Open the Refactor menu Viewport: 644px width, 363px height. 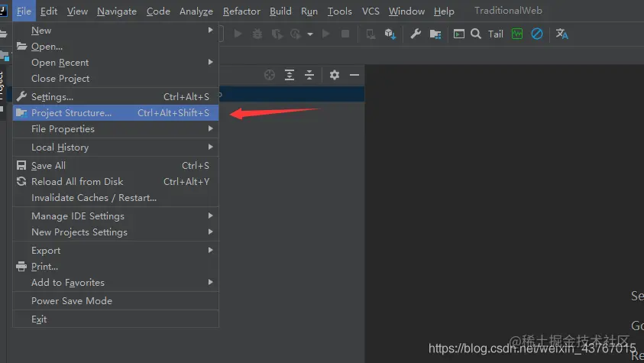tap(241, 11)
